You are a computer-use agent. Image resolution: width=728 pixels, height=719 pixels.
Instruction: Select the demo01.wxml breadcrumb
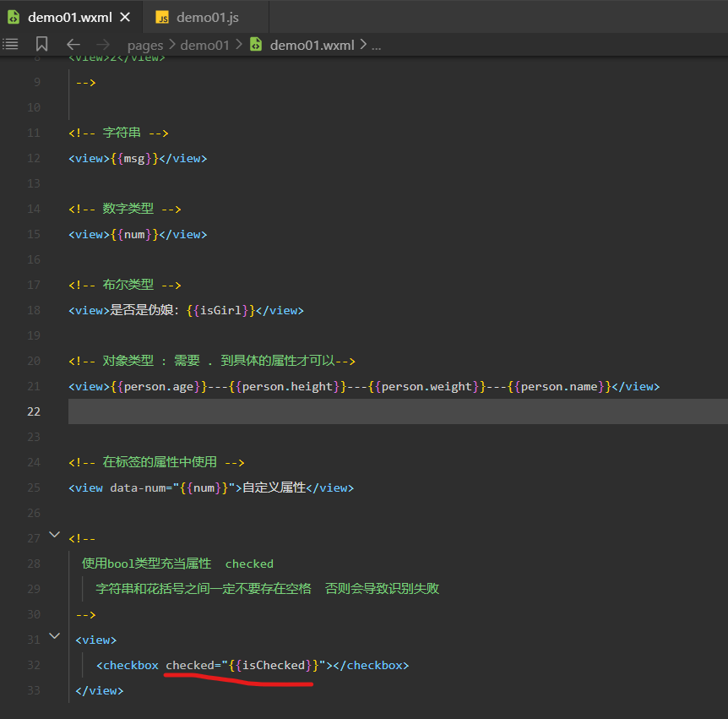(312, 45)
